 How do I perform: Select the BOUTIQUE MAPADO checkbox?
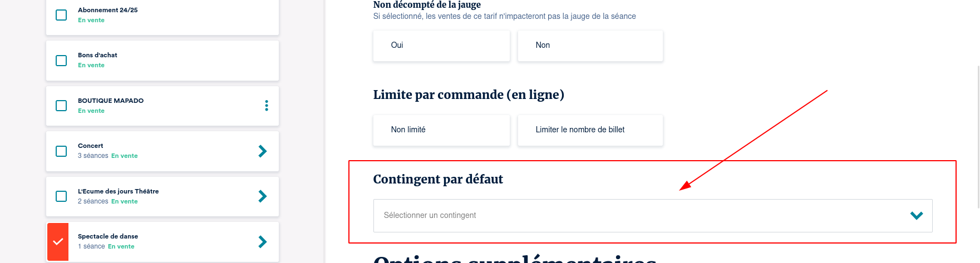click(x=61, y=106)
